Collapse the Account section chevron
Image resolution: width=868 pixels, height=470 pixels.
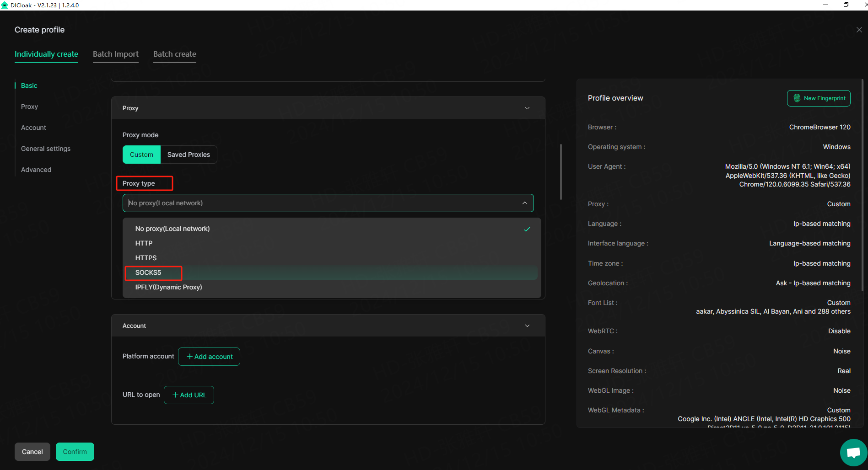click(527, 326)
